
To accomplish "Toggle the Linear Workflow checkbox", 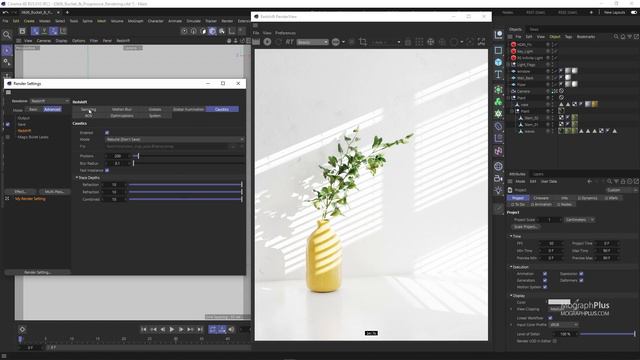I will 550,318.
